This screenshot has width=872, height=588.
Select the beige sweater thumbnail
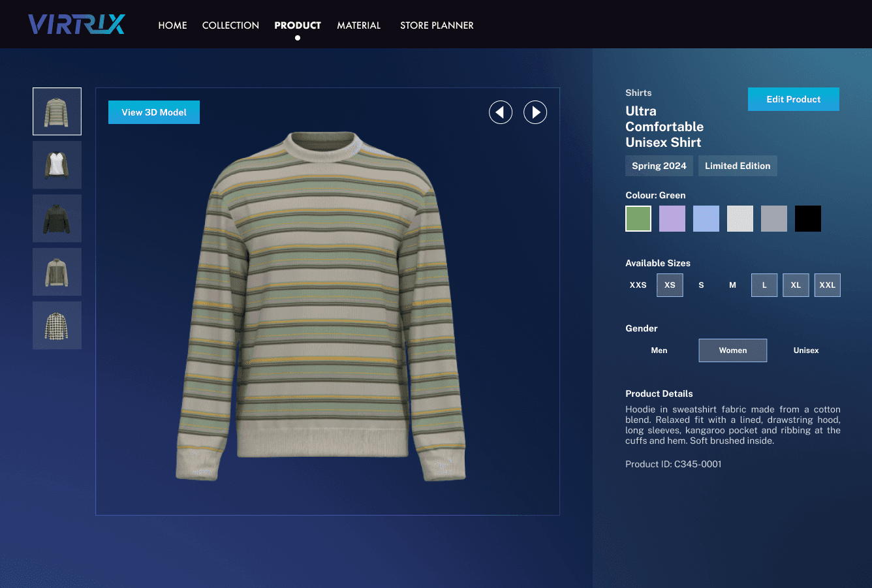click(x=57, y=271)
